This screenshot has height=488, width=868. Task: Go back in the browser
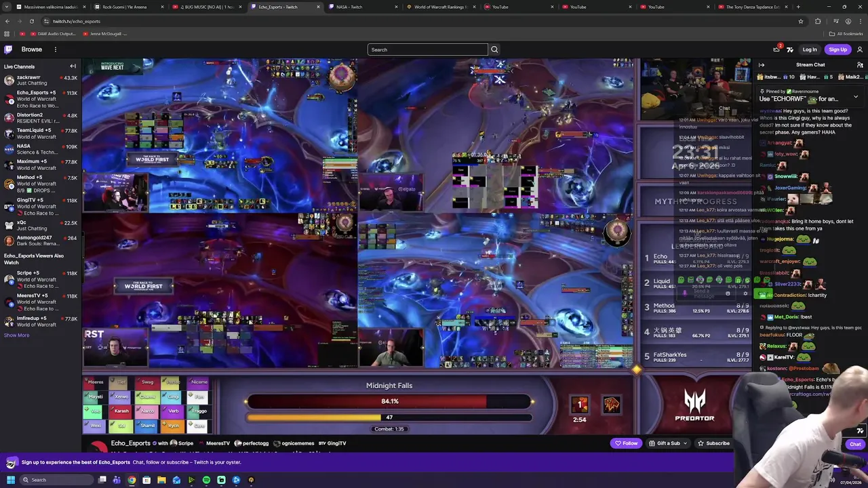[x=7, y=21]
